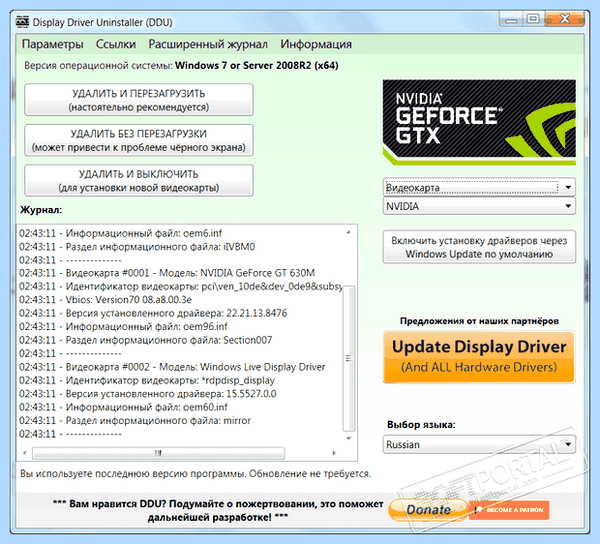This screenshot has width=600, height=544.
Task: Click the DDU app icon in title bar
Action: (x=23, y=22)
